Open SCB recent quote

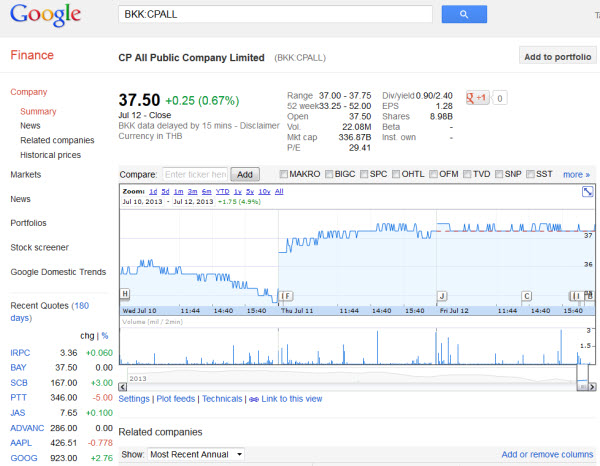pos(19,383)
